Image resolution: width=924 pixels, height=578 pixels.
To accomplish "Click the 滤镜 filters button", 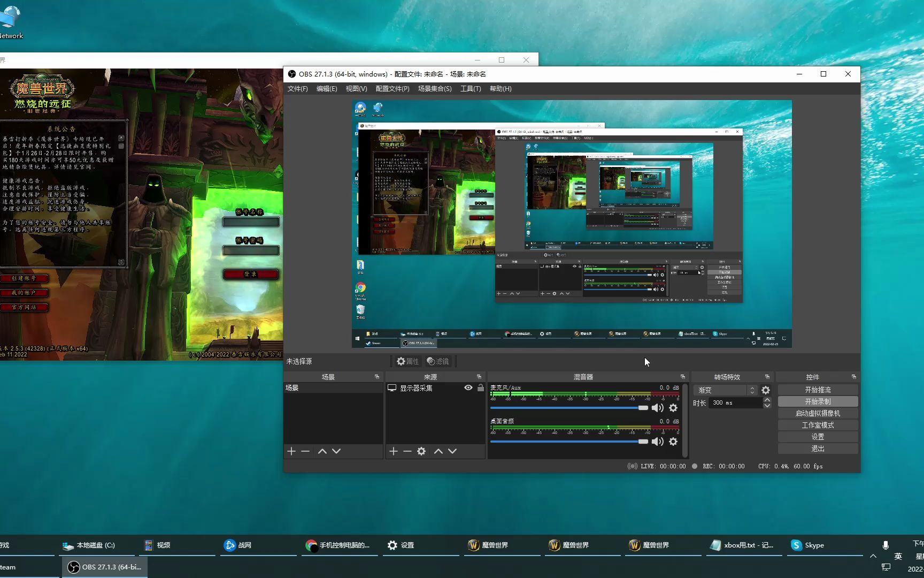I will [x=438, y=361].
